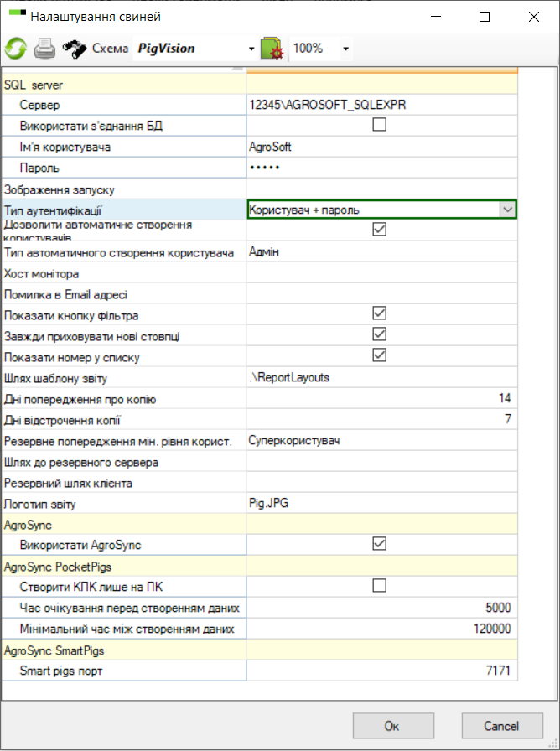Open the 100% zoom dropdown
The image size is (560, 751).
pyautogui.click(x=346, y=49)
